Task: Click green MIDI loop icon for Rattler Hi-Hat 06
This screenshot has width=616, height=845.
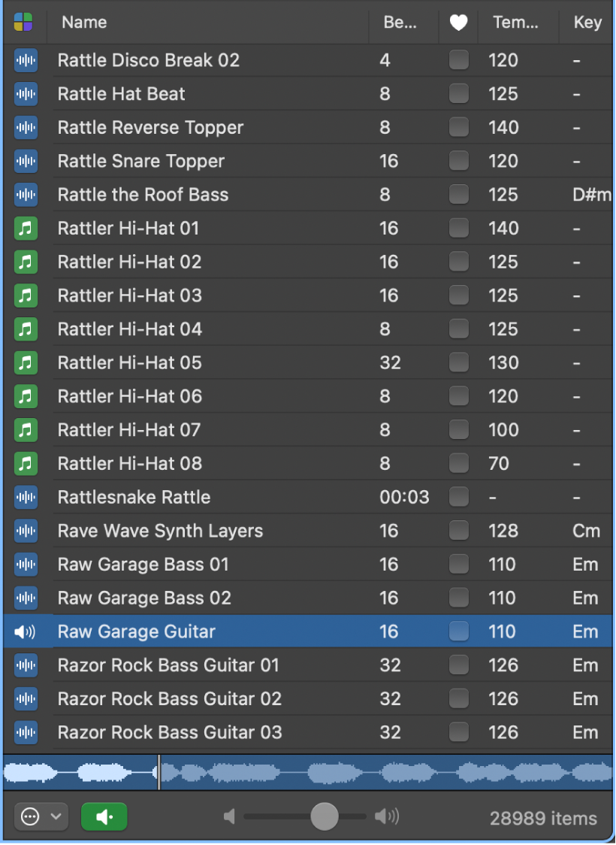Action: (x=26, y=397)
